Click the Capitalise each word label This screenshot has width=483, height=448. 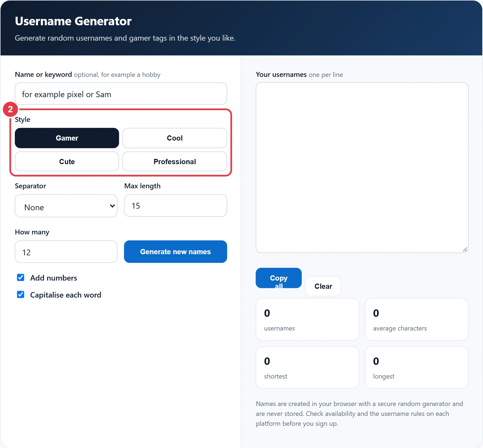pos(66,295)
